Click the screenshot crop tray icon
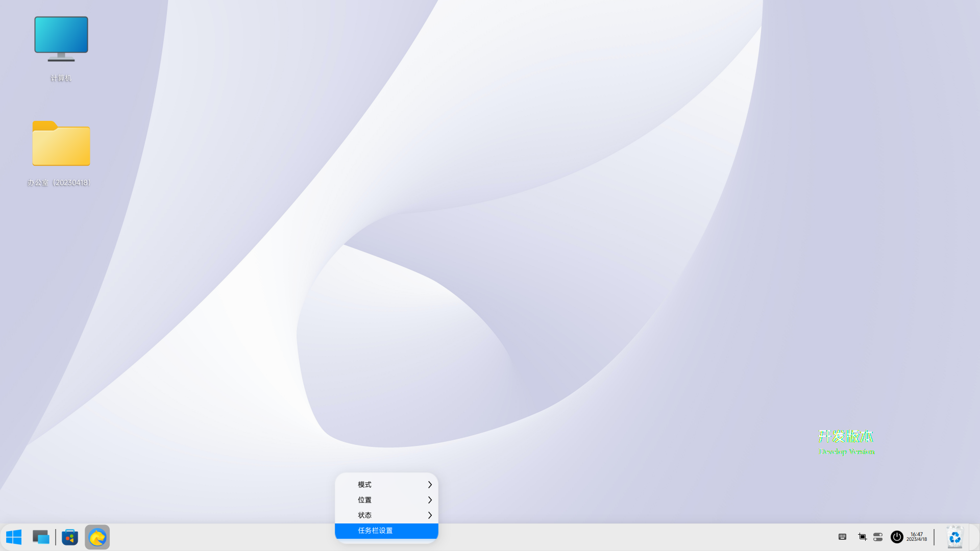The height and width of the screenshot is (551, 980). tap(862, 537)
